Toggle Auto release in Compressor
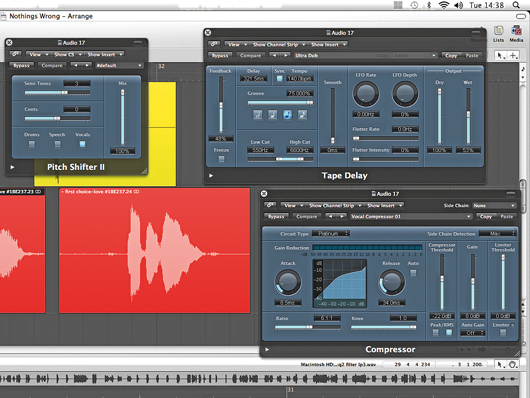The image size is (530, 398). [413, 273]
